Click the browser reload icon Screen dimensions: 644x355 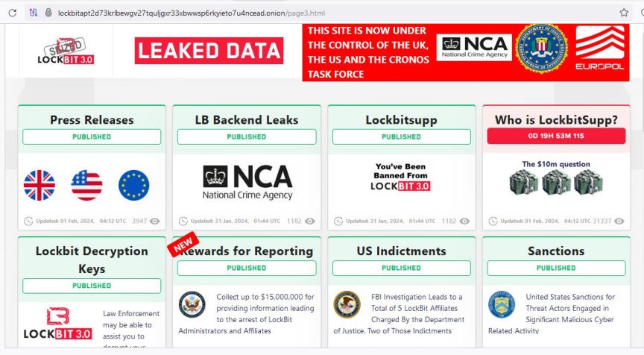coord(13,13)
